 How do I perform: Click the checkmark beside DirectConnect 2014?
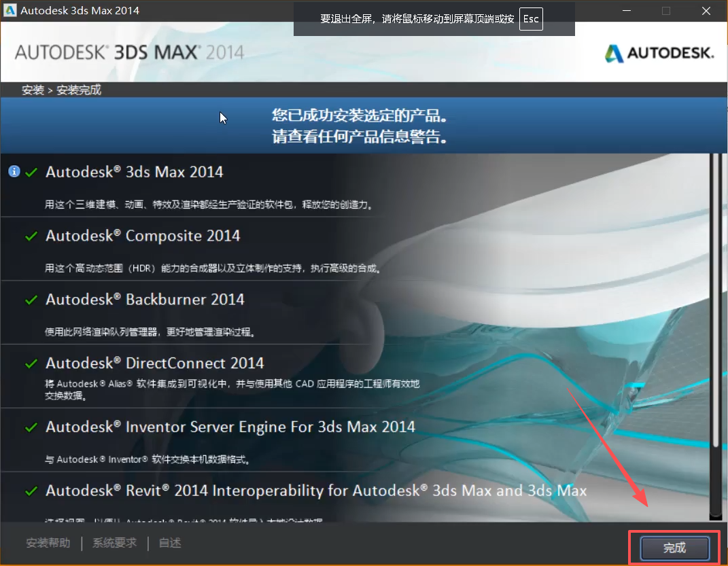31,364
